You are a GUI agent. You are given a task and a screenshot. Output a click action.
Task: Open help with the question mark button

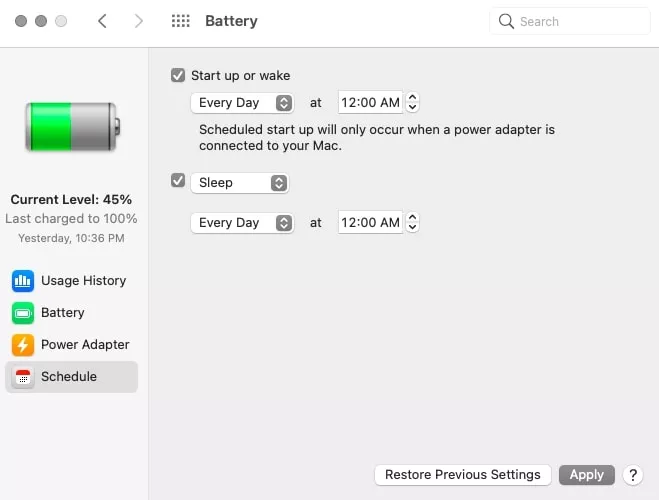coord(633,475)
